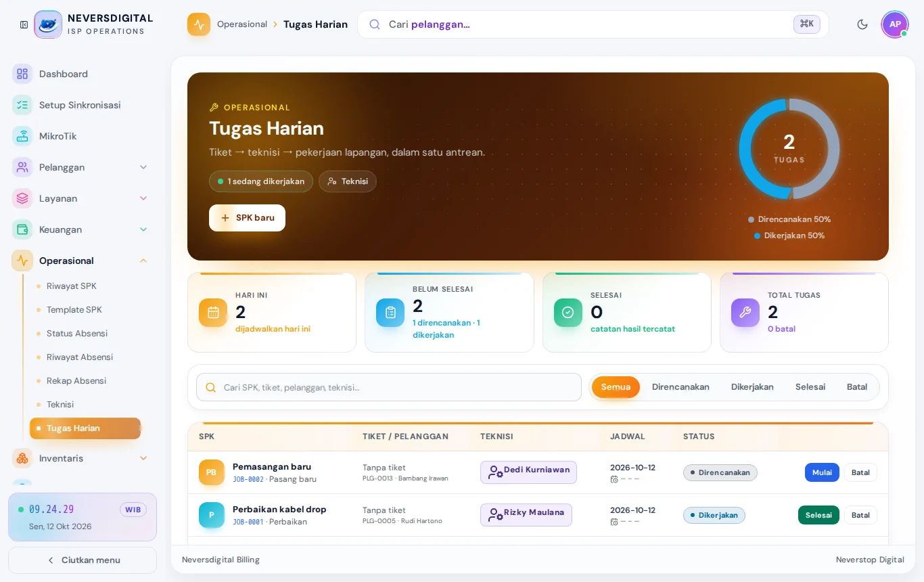Click the Ciutkan menu button
This screenshot has width=924, height=582.
click(x=83, y=560)
